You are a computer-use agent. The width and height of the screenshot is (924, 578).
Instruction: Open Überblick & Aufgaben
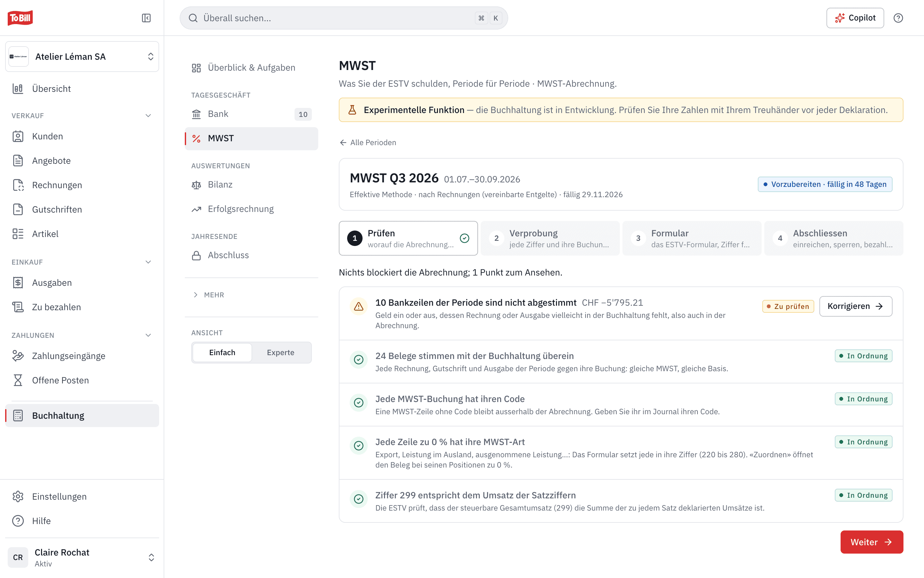coord(251,68)
